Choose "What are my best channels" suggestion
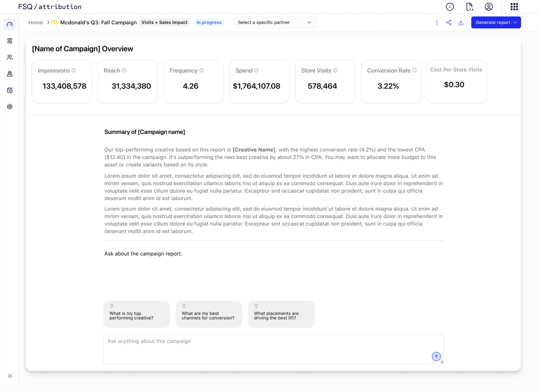The width and height of the screenshot is (539, 392). tap(208, 314)
